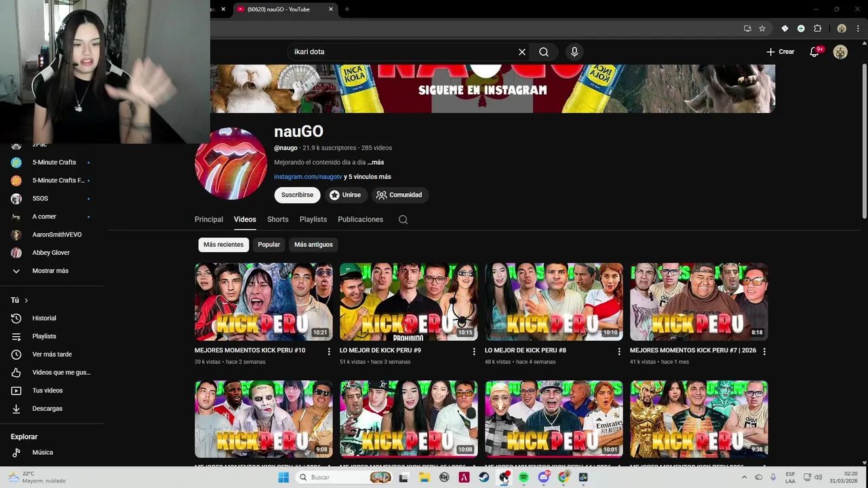
Task: Open the channel Playlists tab
Action: (313, 220)
